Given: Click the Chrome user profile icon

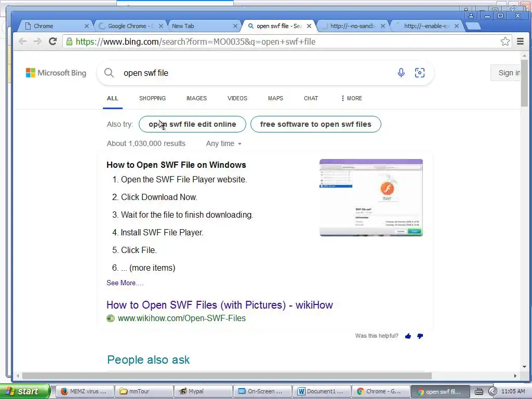Looking at the screenshot, I should [471, 16].
